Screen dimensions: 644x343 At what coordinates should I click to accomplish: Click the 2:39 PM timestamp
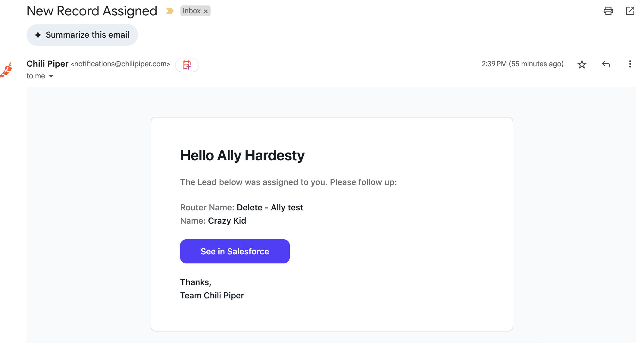point(523,64)
